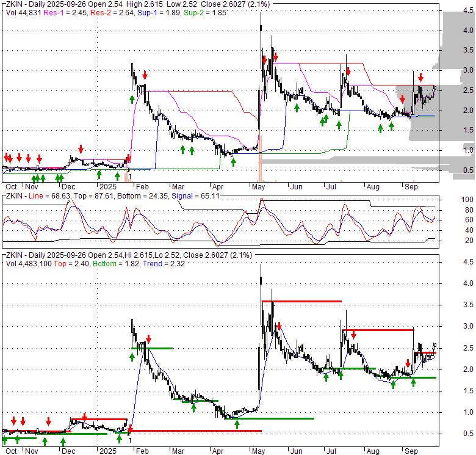
Task: Click the 'Line = 68.63' indicator label
Action: pyautogui.click(x=49, y=196)
